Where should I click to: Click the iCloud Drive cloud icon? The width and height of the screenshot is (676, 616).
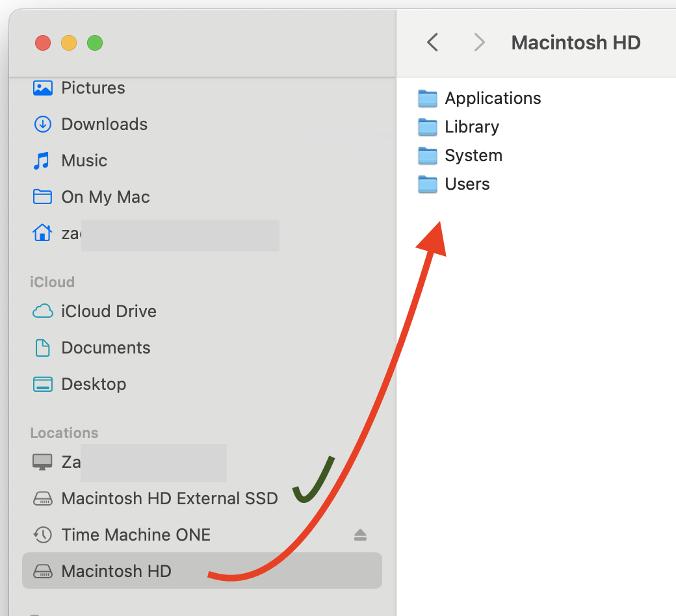point(42,311)
